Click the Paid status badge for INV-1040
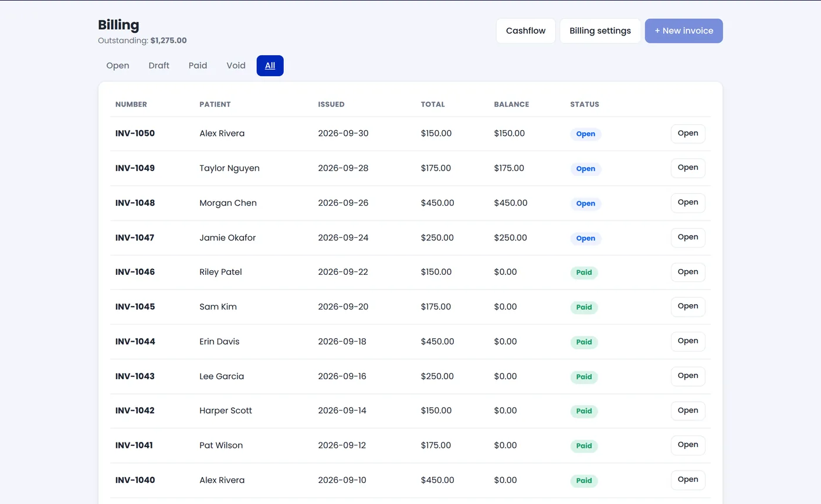 tap(584, 481)
